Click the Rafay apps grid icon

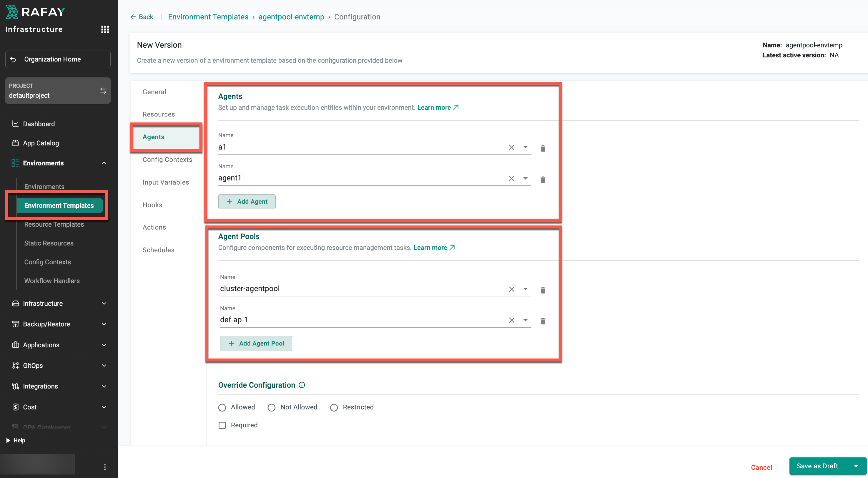click(105, 30)
